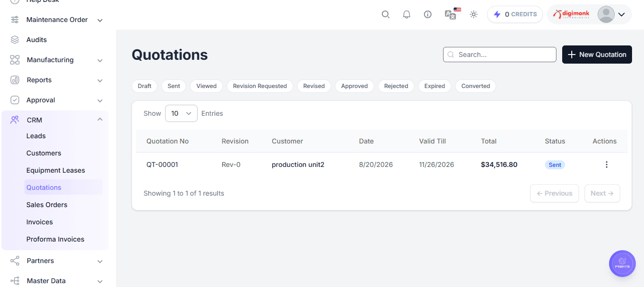644x287 pixels.
Task: Filter quotations by Draft status
Action: [144, 86]
